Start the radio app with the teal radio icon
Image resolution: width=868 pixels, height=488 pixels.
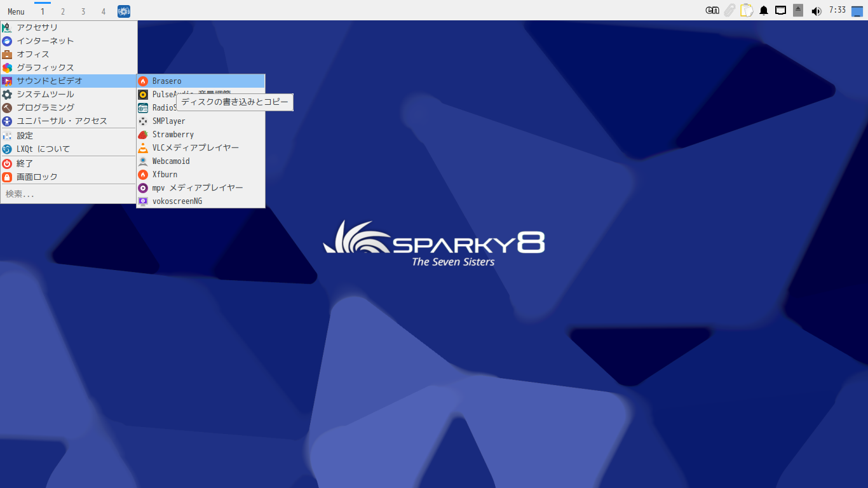pyautogui.click(x=201, y=108)
